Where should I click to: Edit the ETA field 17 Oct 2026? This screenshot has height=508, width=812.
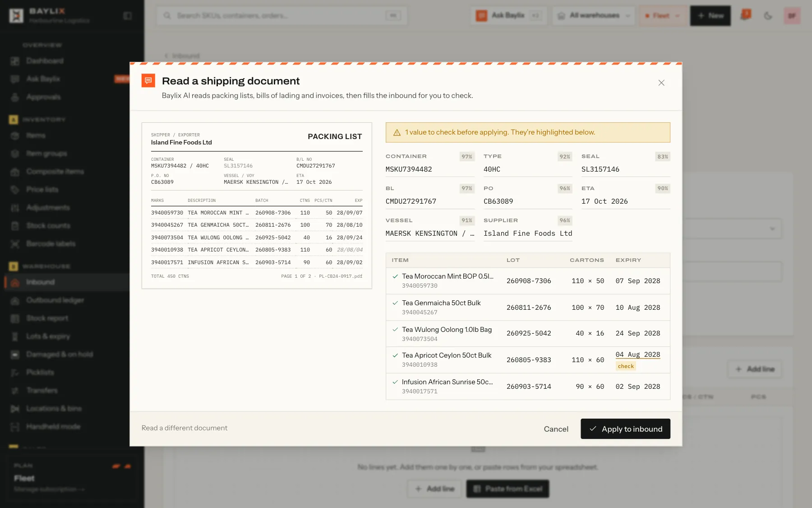click(626, 201)
